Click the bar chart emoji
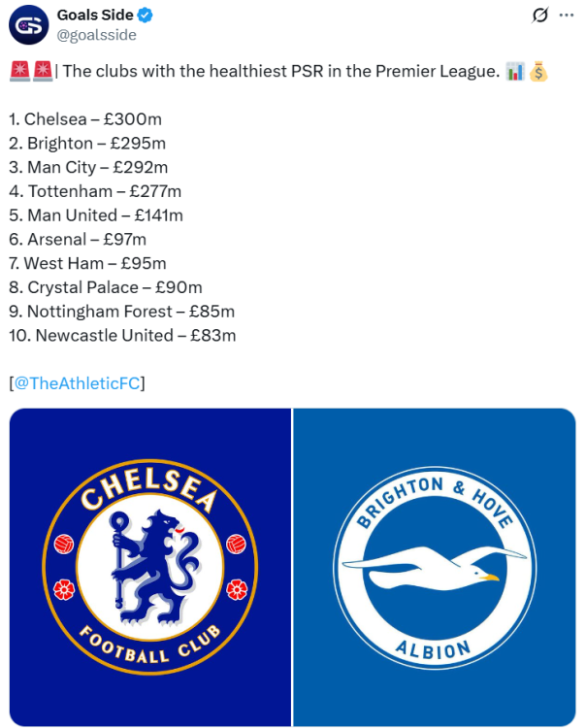Viewport: 586px width, 728px height. click(516, 71)
